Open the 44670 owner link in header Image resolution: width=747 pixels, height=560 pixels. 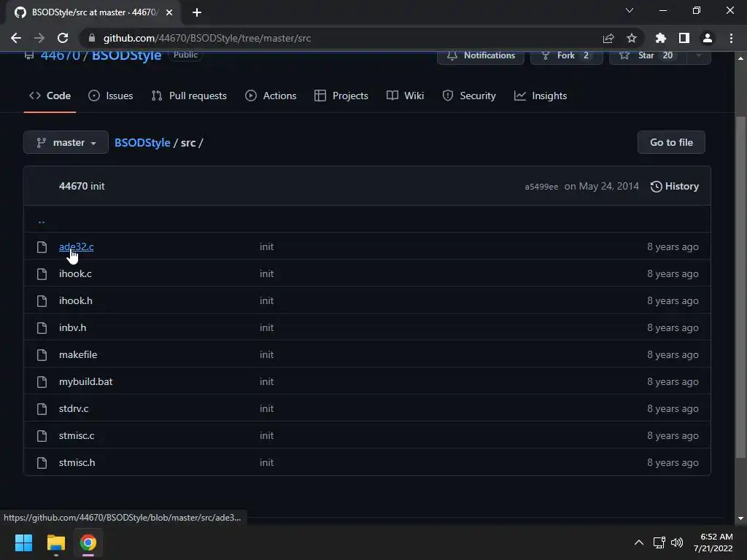click(61, 55)
